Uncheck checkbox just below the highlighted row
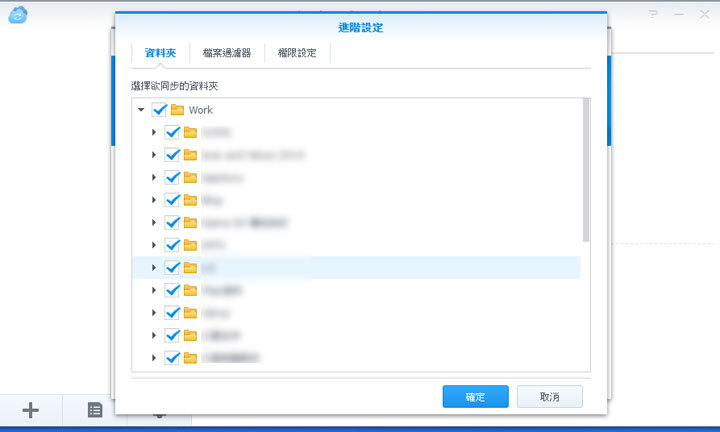Screen dimensions: 720x432 [x=172, y=290]
